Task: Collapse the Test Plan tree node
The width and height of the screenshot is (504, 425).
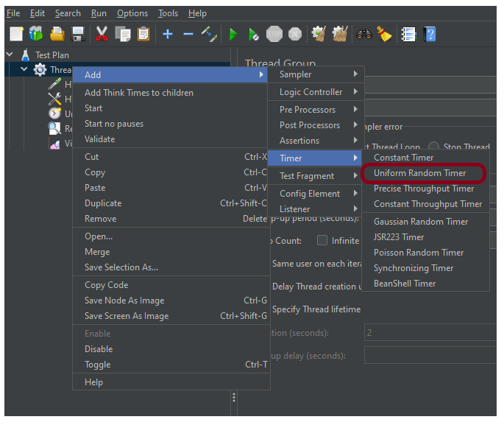Action: tap(10, 55)
